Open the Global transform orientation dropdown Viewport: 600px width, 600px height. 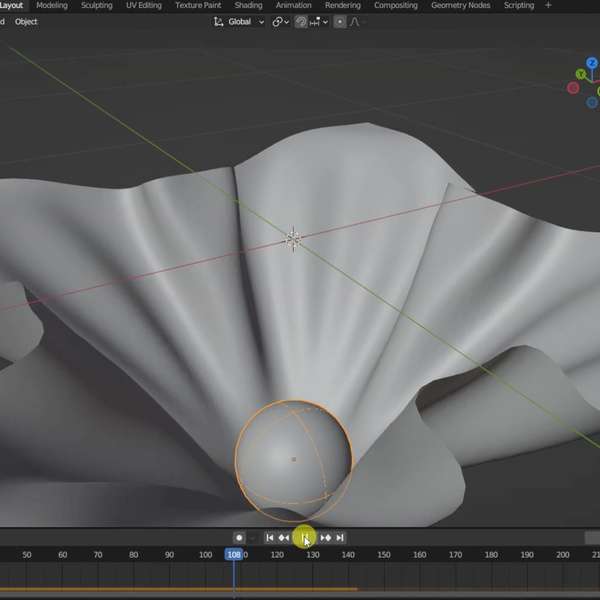point(239,22)
